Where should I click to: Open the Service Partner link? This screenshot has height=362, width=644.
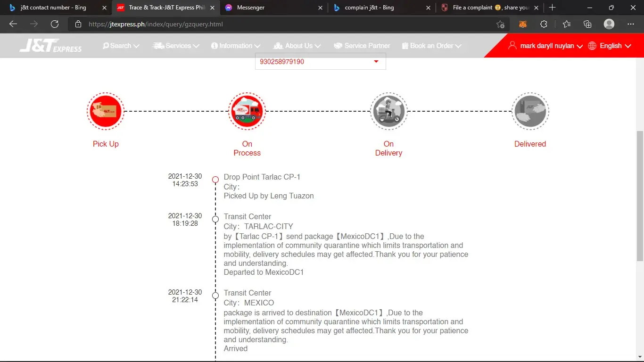pyautogui.click(x=362, y=46)
